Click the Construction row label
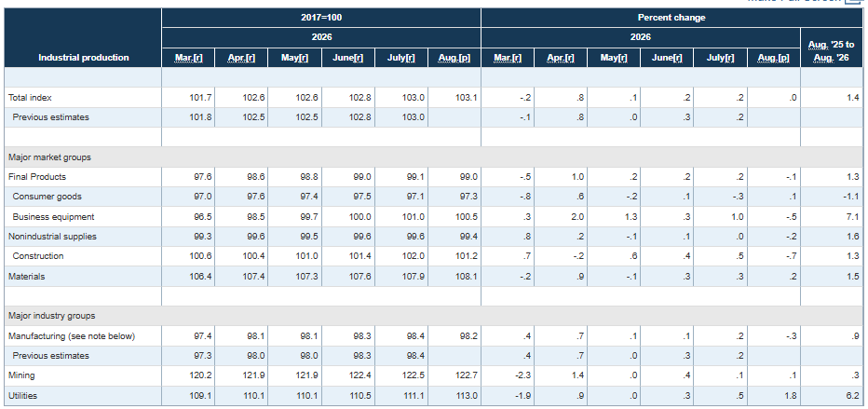 37,255
